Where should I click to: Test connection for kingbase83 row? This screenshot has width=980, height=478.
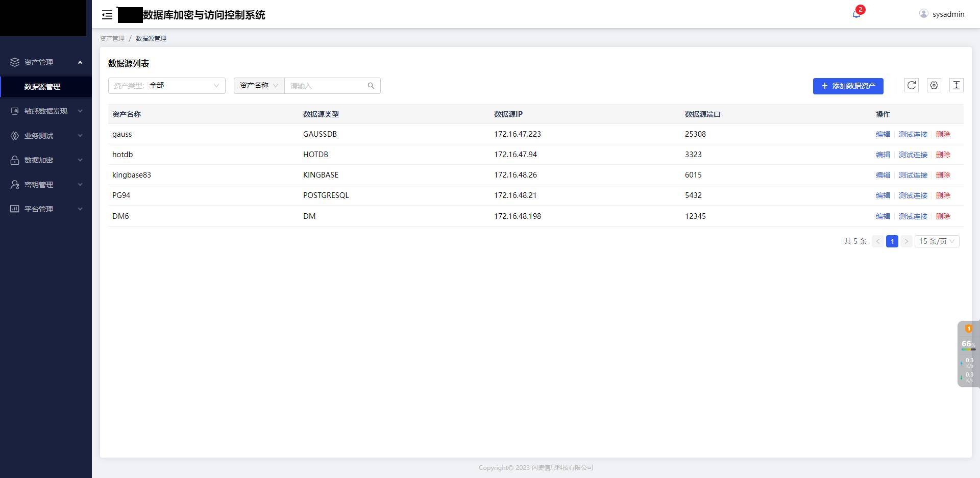point(913,175)
